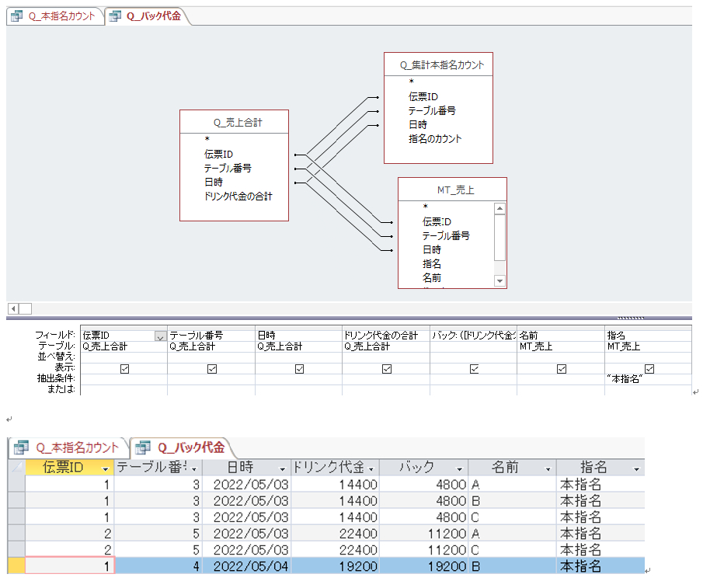
Task: Click scroll-up arrow in MT_売上 field list
Action: (x=499, y=208)
